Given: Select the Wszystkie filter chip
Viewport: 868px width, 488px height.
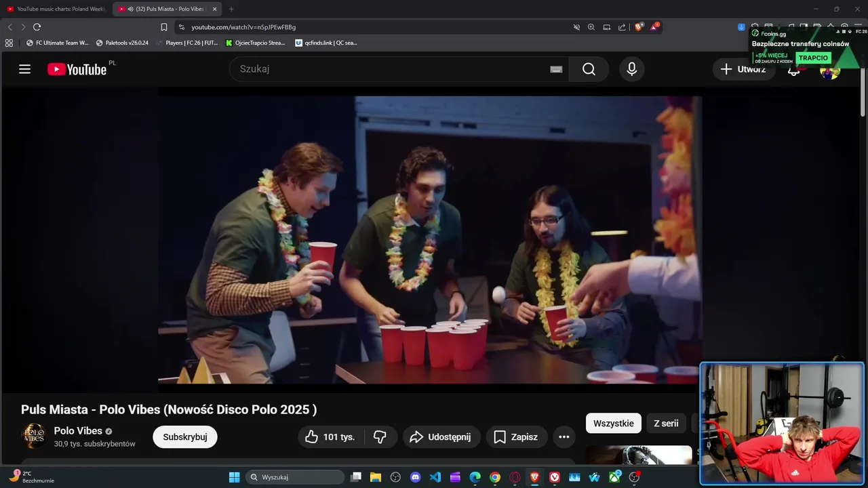Looking at the screenshot, I should (x=614, y=423).
